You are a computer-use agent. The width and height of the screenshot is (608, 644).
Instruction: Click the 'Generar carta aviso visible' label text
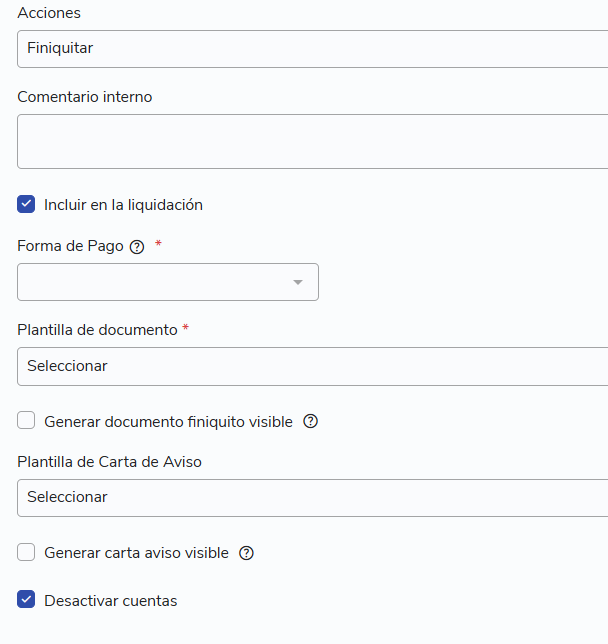(136, 553)
